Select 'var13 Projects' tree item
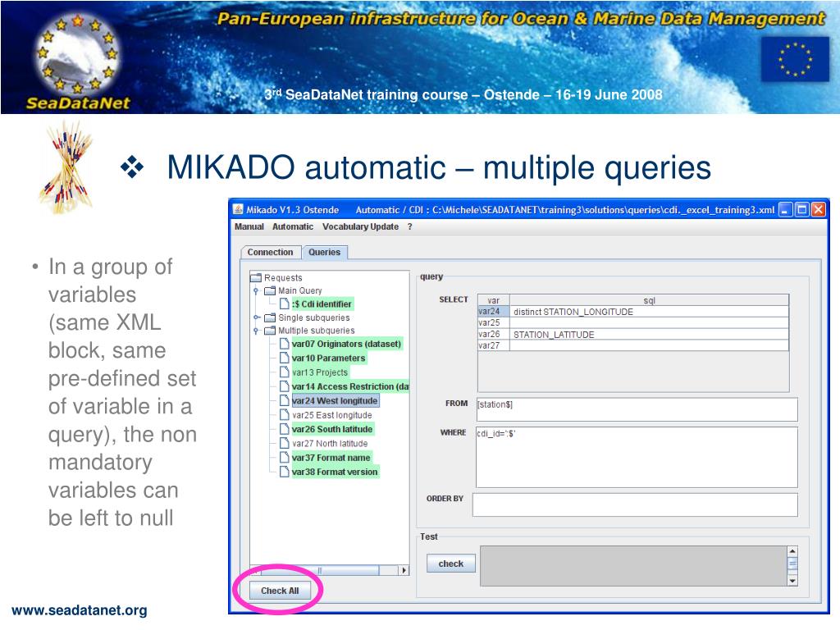The image size is (840, 630). click(x=320, y=372)
